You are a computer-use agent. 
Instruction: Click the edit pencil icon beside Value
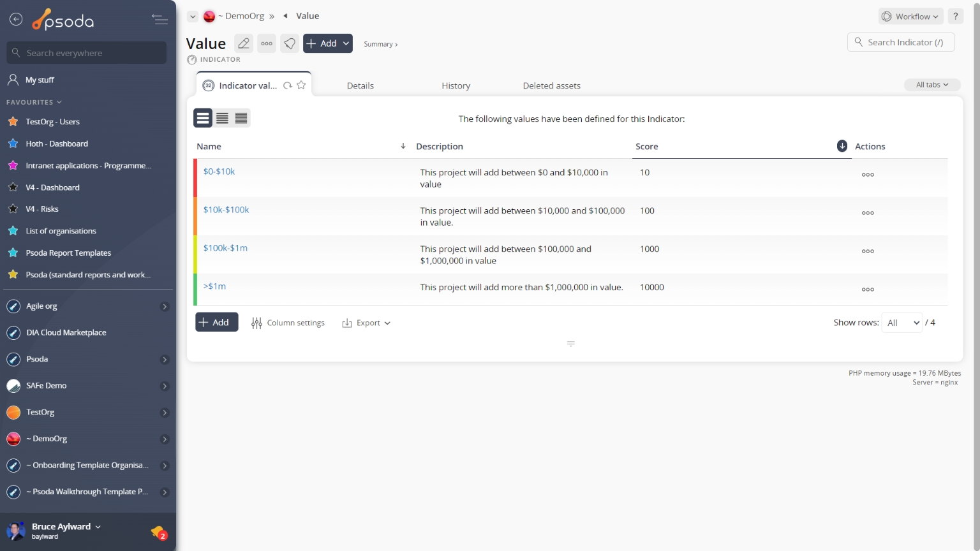click(x=244, y=43)
